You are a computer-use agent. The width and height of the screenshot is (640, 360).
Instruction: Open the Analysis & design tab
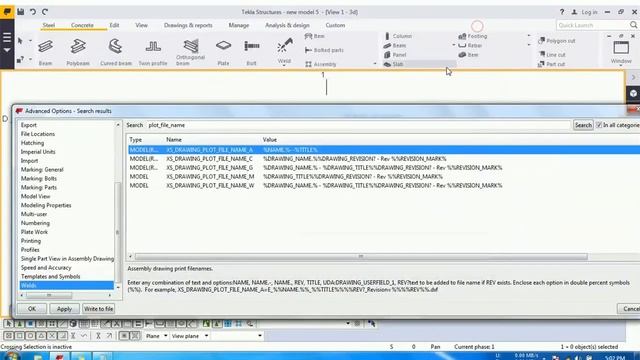(x=287, y=25)
